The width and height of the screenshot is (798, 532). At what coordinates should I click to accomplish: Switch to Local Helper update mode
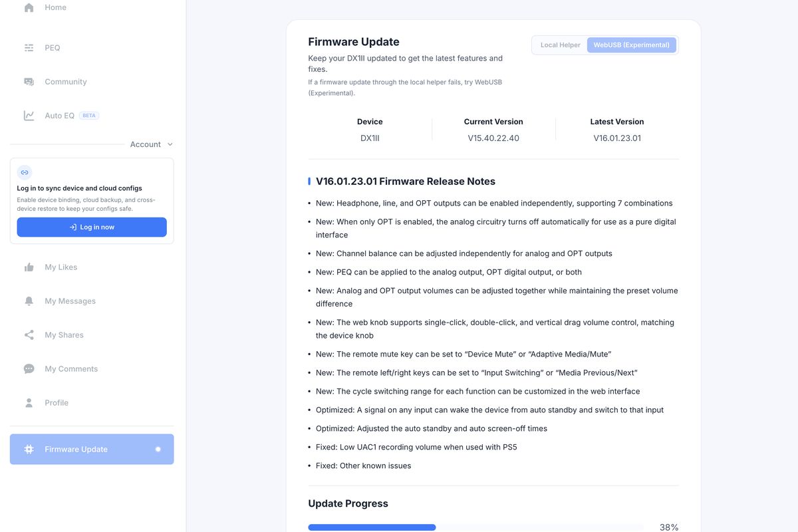(x=560, y=45)
